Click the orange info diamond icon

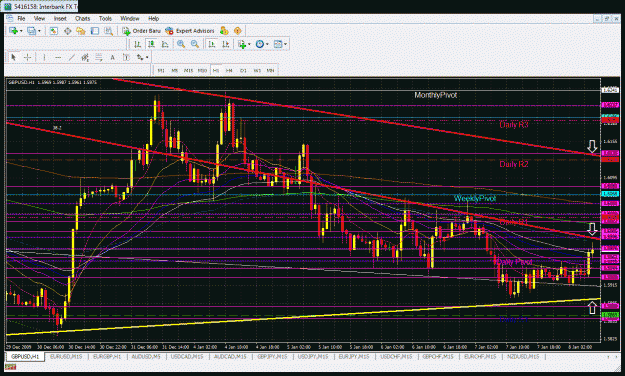pos(238,31)
